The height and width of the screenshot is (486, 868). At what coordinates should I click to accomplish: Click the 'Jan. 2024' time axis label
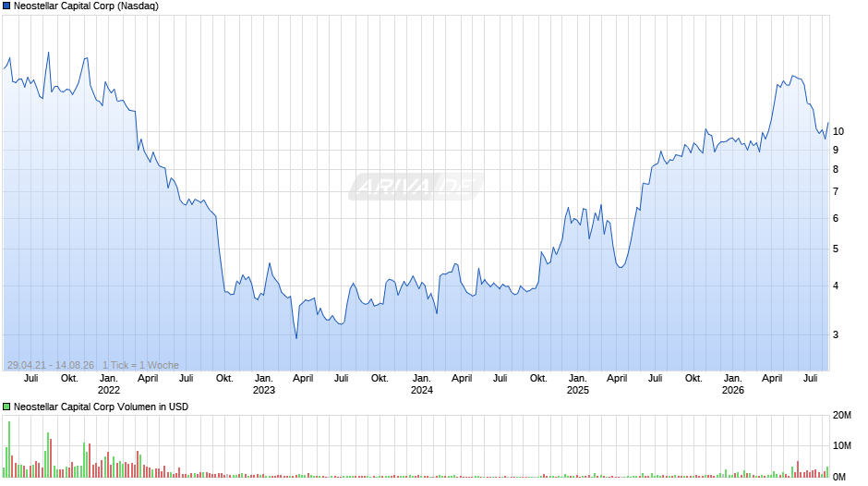[421, 384]
